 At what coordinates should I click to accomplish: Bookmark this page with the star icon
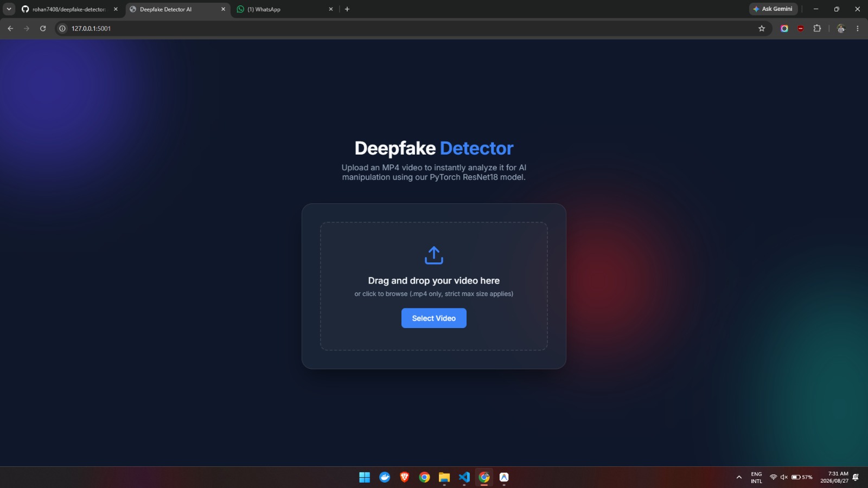point(762,28)
